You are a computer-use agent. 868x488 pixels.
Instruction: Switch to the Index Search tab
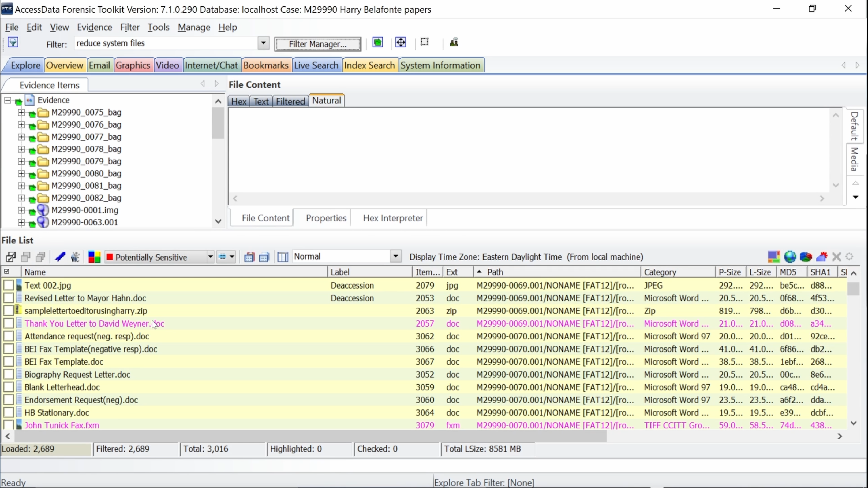[x=369, y=65]
